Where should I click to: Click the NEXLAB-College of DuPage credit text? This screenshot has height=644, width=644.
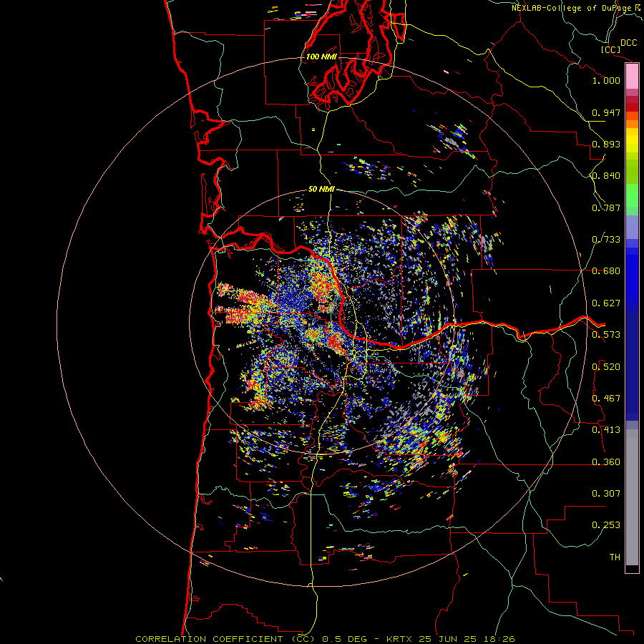pyautogui.click(x=572, y=8)
